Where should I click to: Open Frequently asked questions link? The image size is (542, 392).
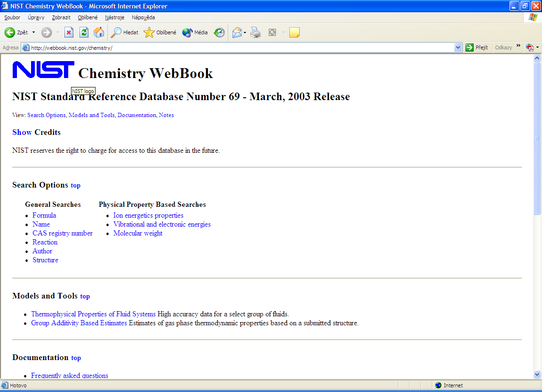(x=70, y=376)
